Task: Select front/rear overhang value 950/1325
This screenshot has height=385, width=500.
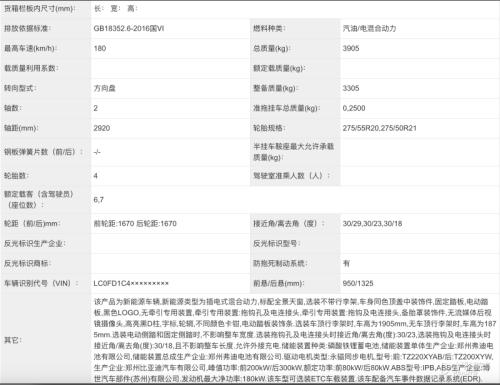Action: (358, 283)
